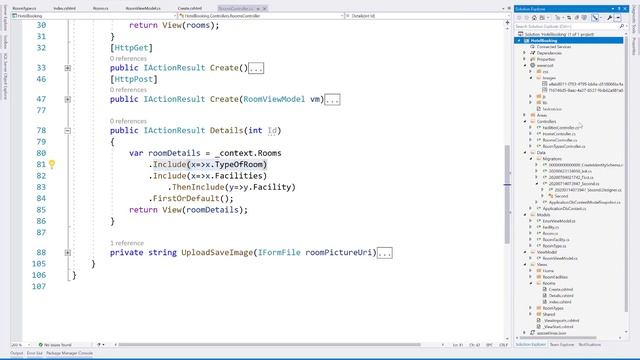640x360 pixels.
Task: Click the collapsed '...' box after Create()
Action: pyautogui.click(x=256, y=68)
